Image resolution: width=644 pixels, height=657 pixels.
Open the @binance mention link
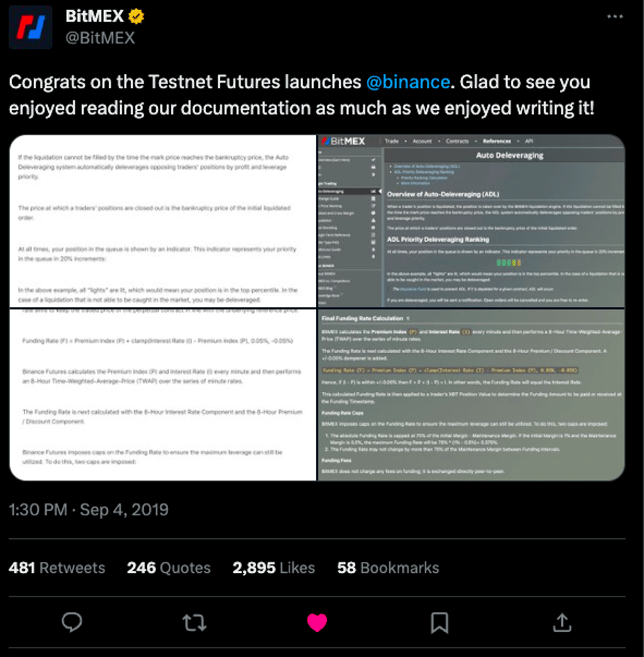click(407, 82)
